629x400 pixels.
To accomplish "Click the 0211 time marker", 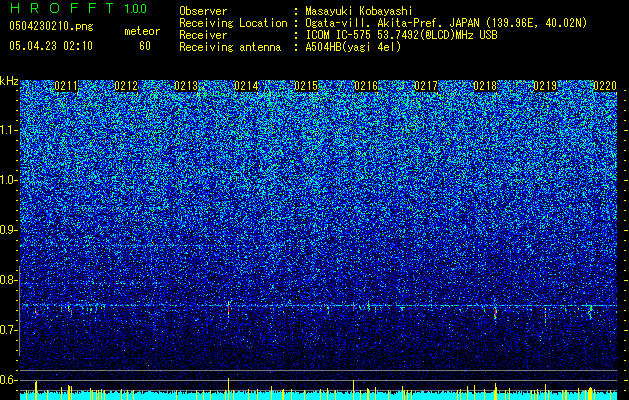I will click(66, 86).
